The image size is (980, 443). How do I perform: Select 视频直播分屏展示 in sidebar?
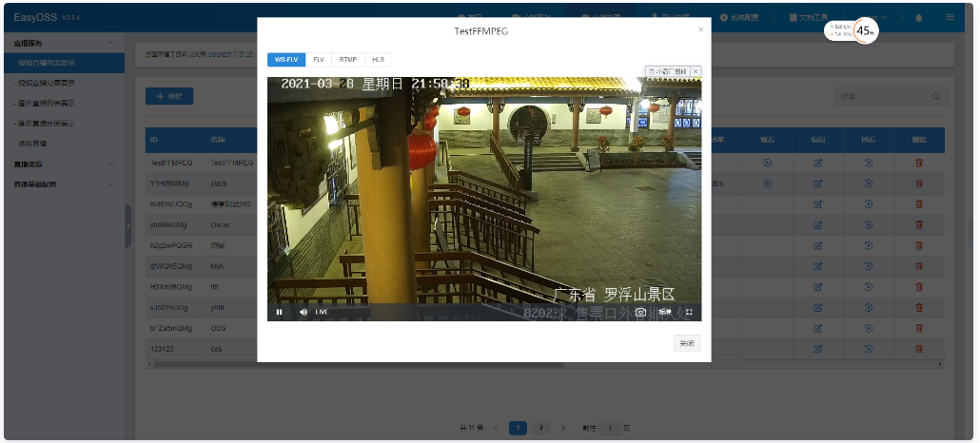tap(65, 83)
